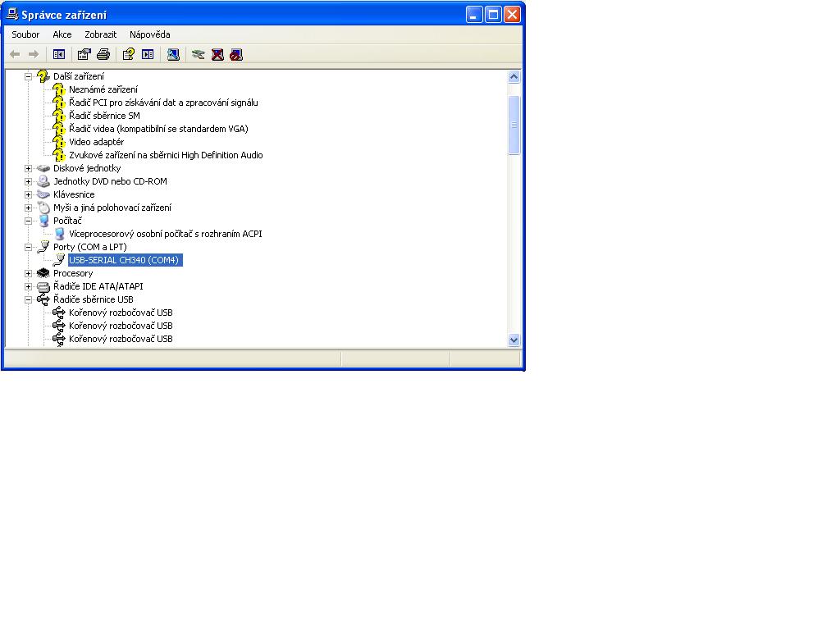The image size is (840, 630).
Task: Select the disk drive icon of Diskové jednotky
Action: click(43, 168)
